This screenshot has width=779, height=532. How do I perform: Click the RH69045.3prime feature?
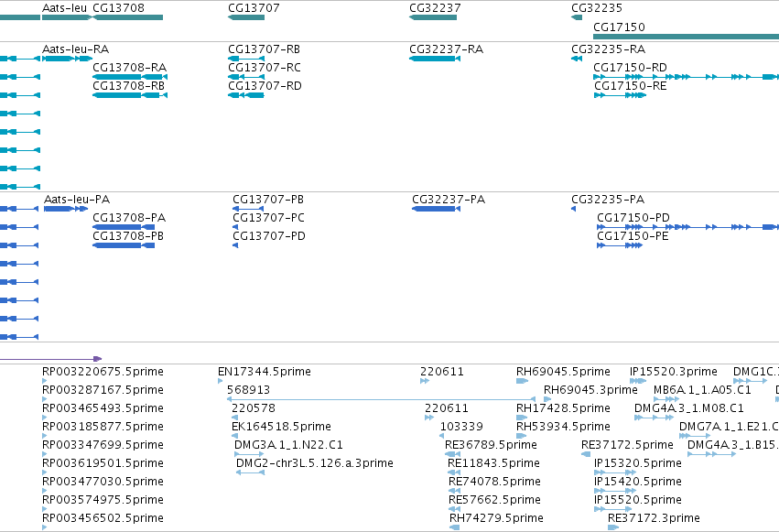click(547, 399)
